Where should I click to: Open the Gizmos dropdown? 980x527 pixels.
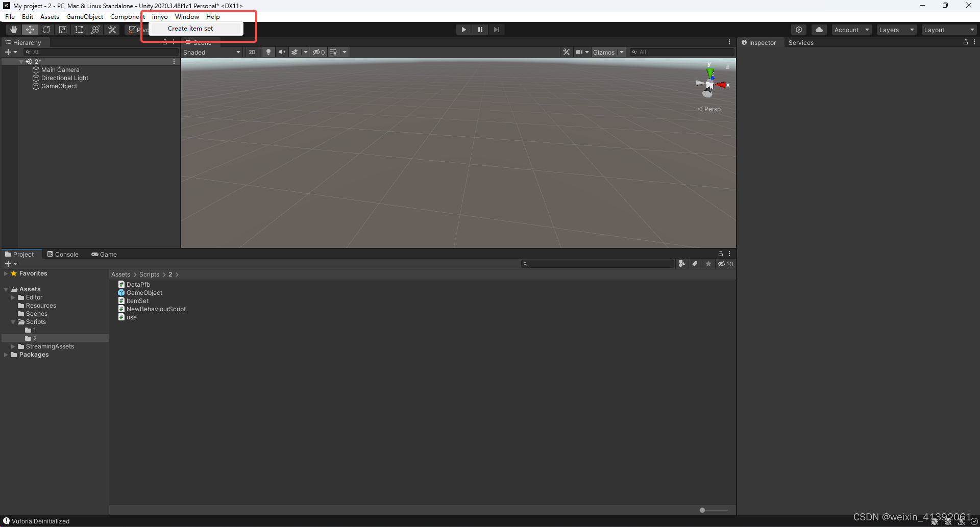point(607,52)
